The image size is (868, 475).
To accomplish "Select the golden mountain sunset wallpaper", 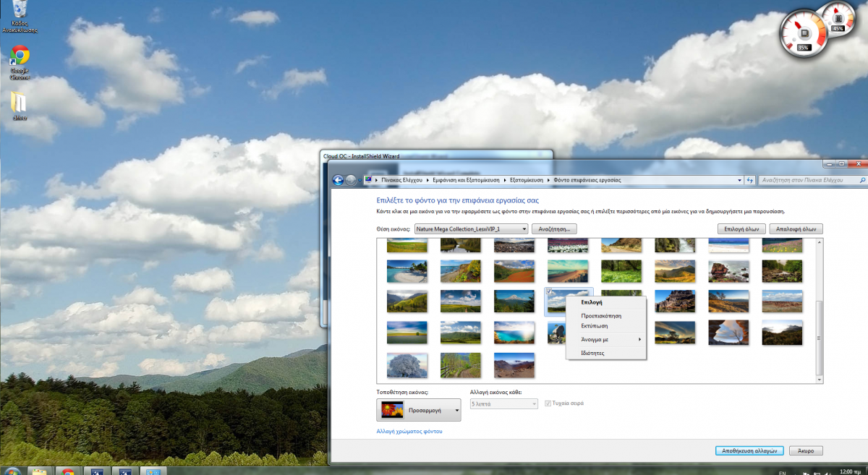I will point(674,271).
